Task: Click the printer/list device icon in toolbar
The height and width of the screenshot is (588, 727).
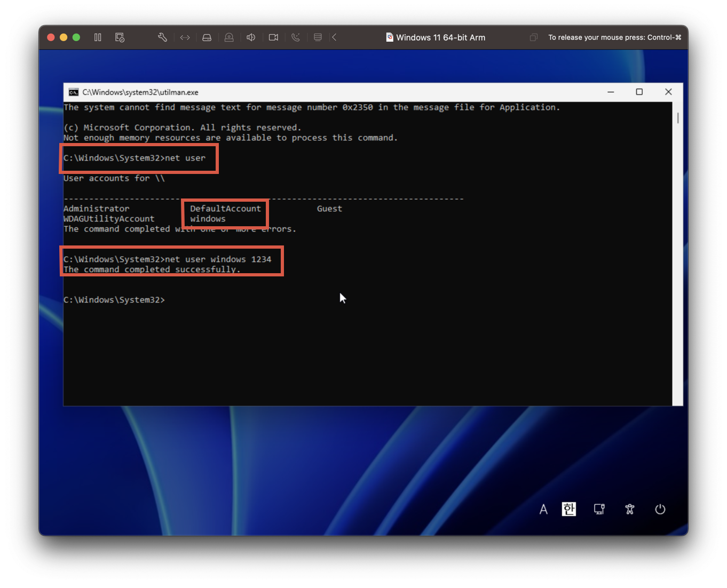Action: (x=318, y=37)
